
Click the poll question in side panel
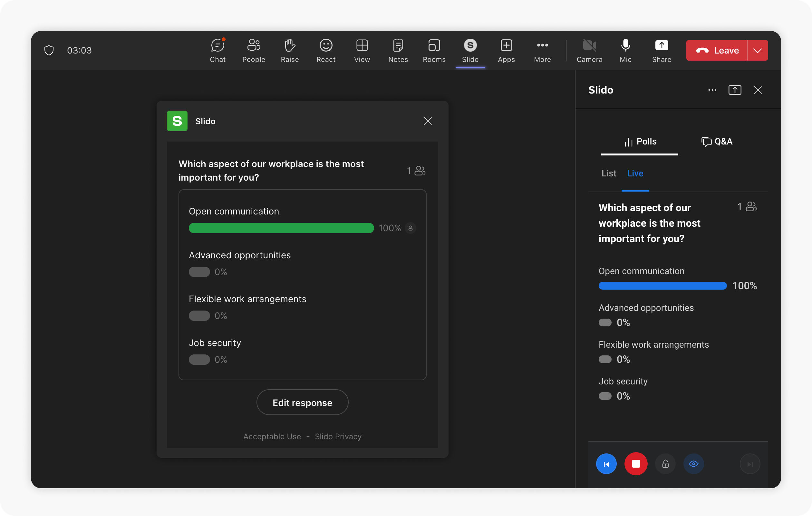(649, 223)
